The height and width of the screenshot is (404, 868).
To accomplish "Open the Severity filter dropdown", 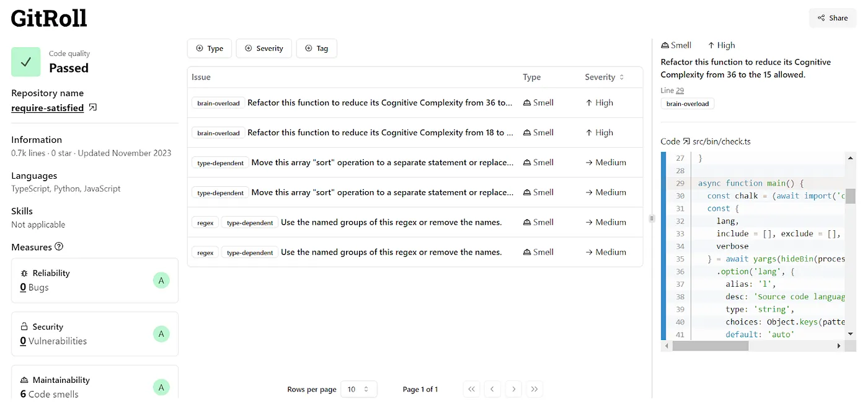I will 263,48.
